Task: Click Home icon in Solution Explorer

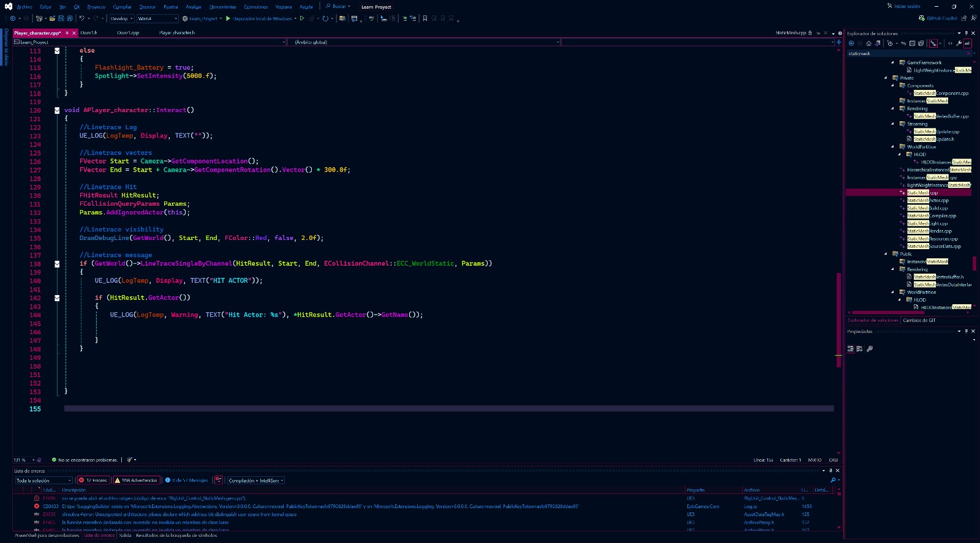Action: [869, 43]
